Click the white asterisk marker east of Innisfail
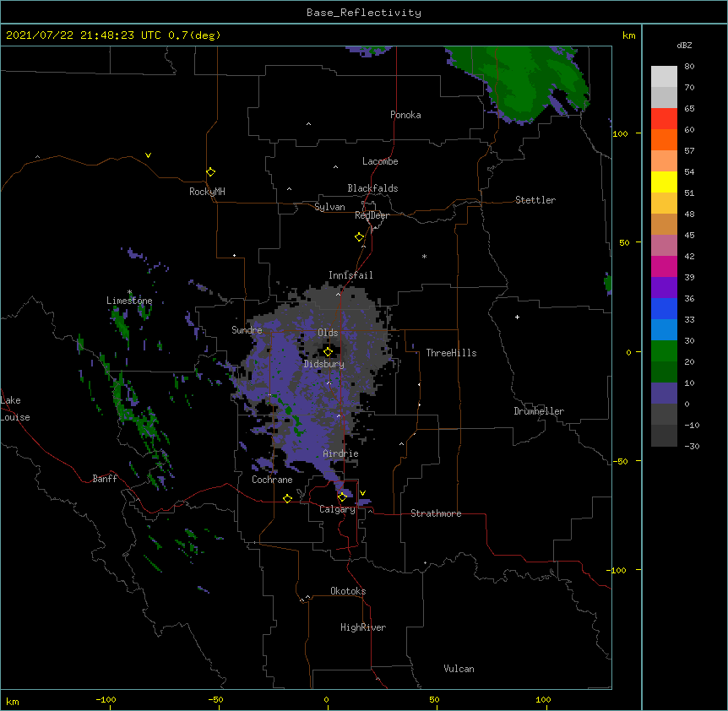The width and height of the screenshot is (728, 711). tap(424, 256)
